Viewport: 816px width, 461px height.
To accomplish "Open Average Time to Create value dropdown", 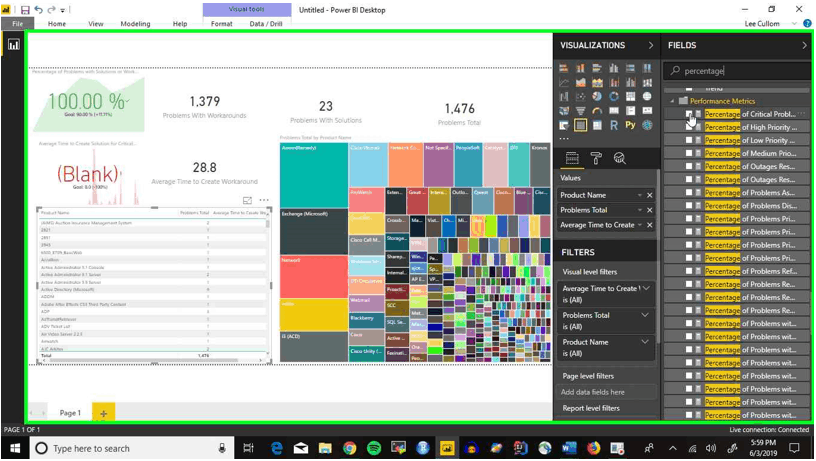I will point(640,225).
